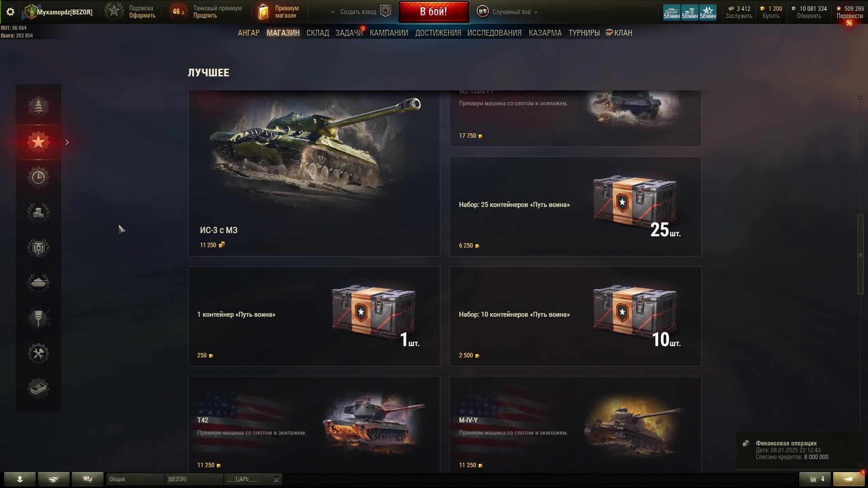Click Оформить subscription link
The width and height of the screenshot is (868, 488).
(x=142, y=16)
